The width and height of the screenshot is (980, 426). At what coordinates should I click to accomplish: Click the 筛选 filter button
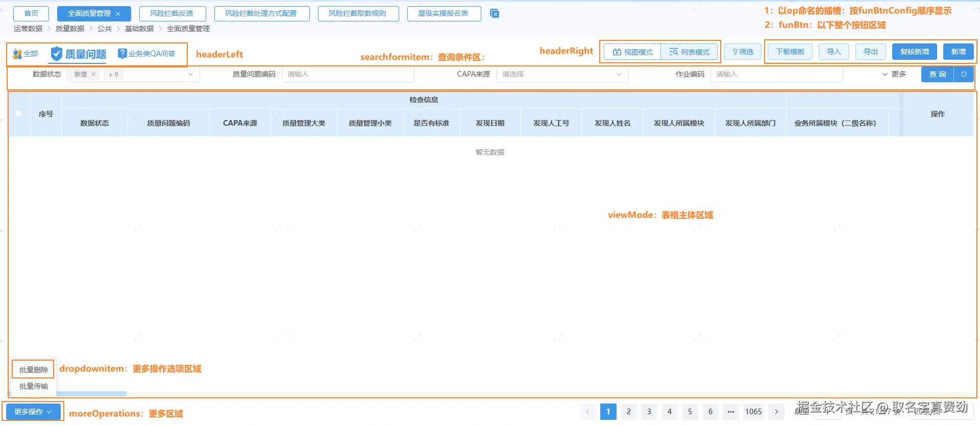[x=743, y=52]
